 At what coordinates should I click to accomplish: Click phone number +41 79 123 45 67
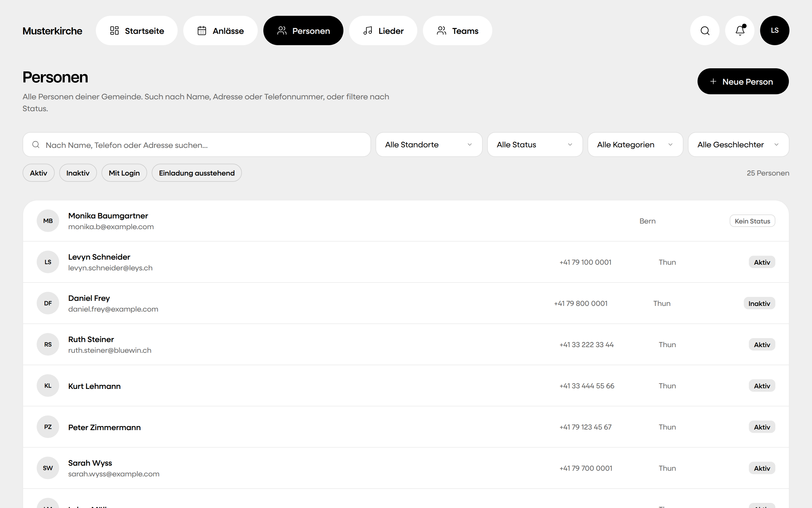click(x=586, y=427)
